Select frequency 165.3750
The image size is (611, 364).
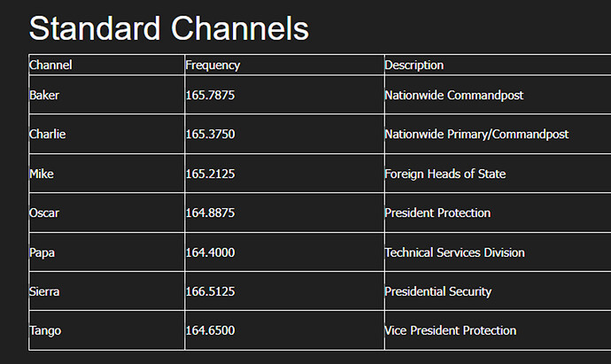[210, 134]
